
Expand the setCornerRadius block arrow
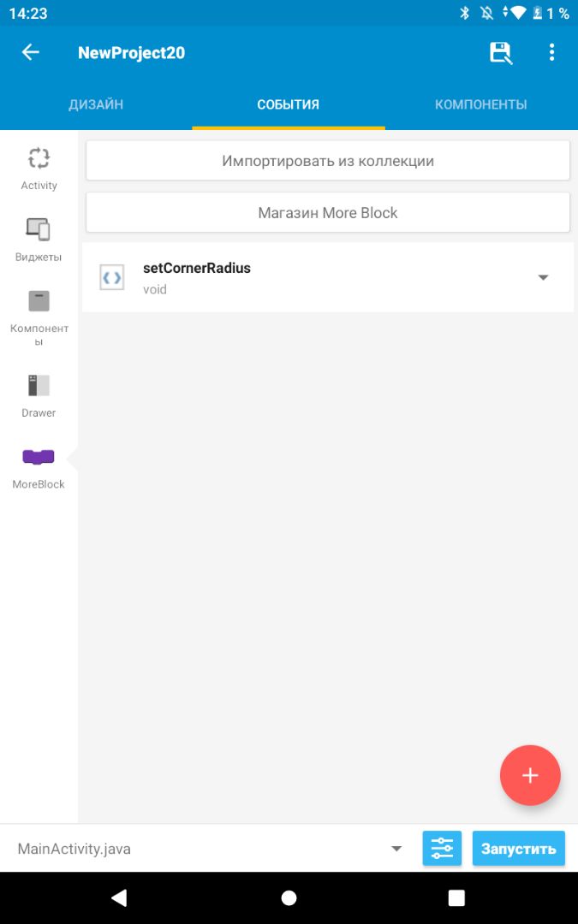(543, 277)
